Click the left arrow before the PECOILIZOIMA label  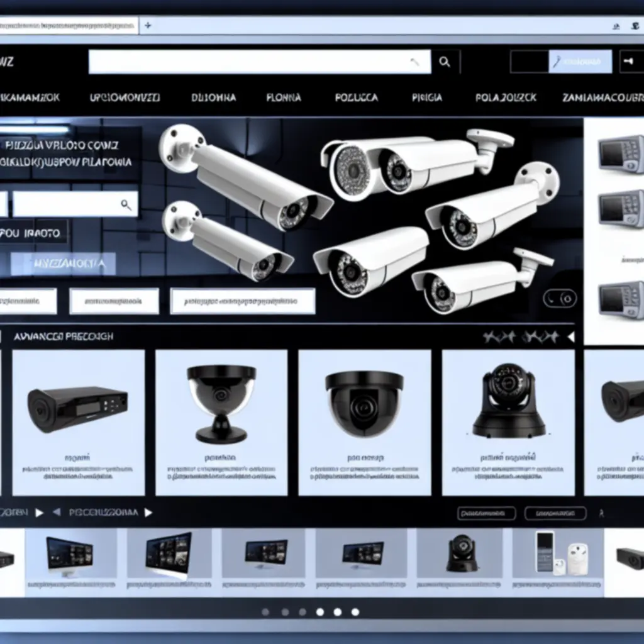56,513
